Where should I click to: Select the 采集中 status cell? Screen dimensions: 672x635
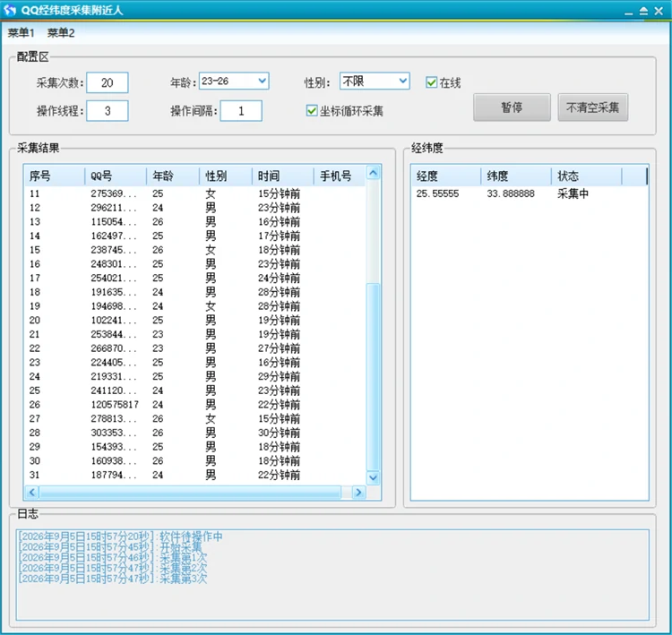pos(573,193)
